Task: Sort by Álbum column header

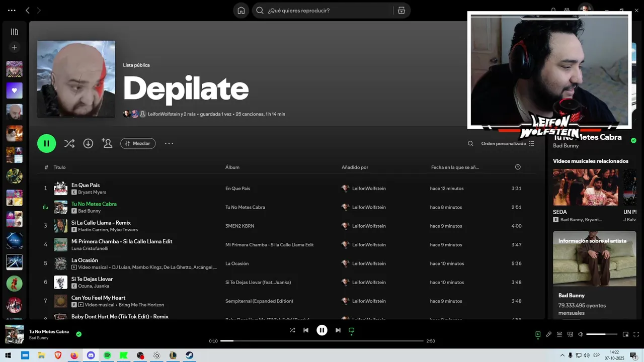Action: point(232,167)
